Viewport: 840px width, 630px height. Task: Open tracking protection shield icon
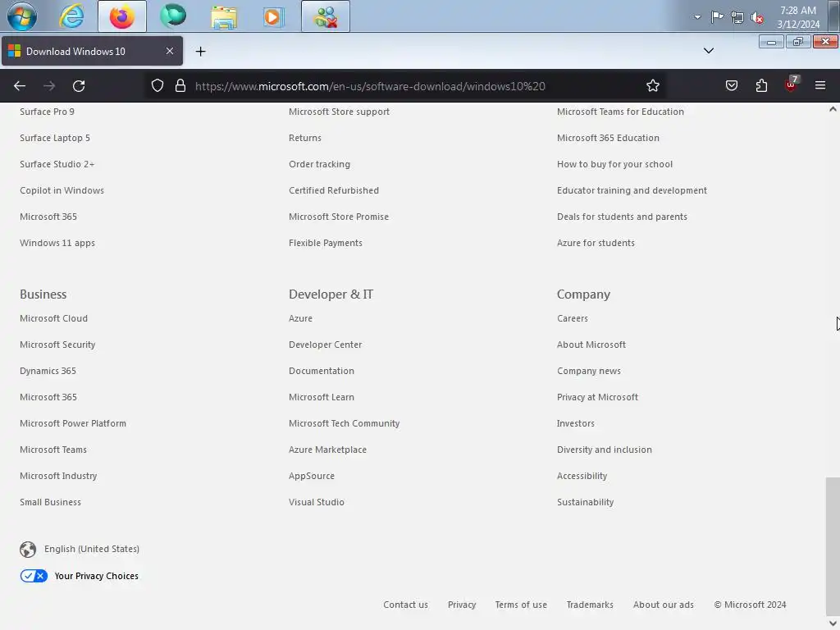click(157, 85)
